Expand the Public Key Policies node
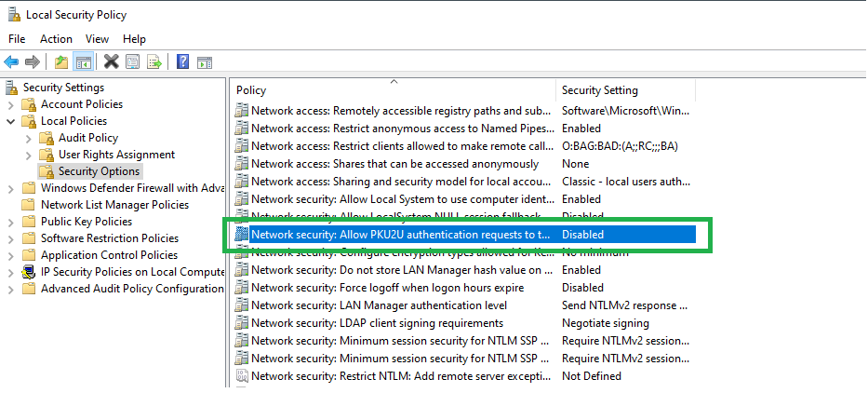Image resolution: width=868 pixels, height=393 pixels. [x=10, y=222]
